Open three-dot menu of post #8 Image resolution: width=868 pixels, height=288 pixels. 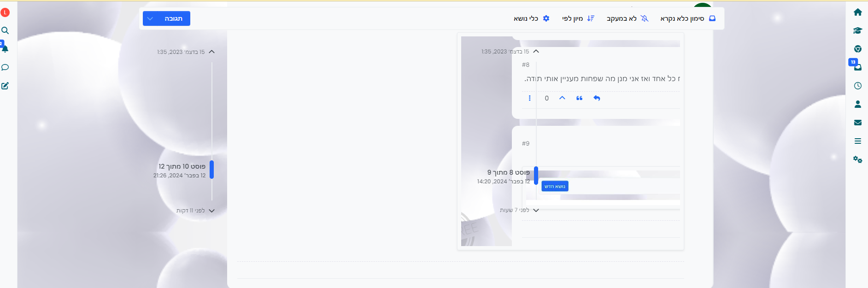coord(529,98)
